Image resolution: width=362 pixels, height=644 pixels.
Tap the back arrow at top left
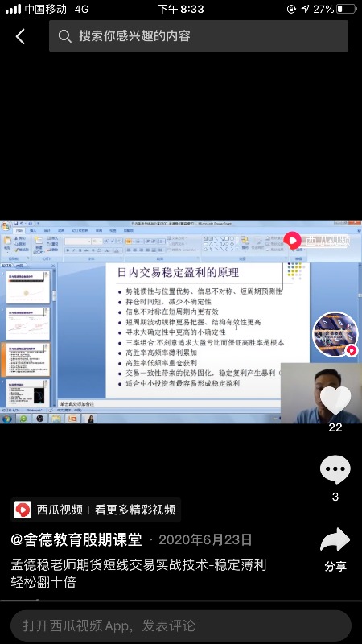[x=20, y=36]
